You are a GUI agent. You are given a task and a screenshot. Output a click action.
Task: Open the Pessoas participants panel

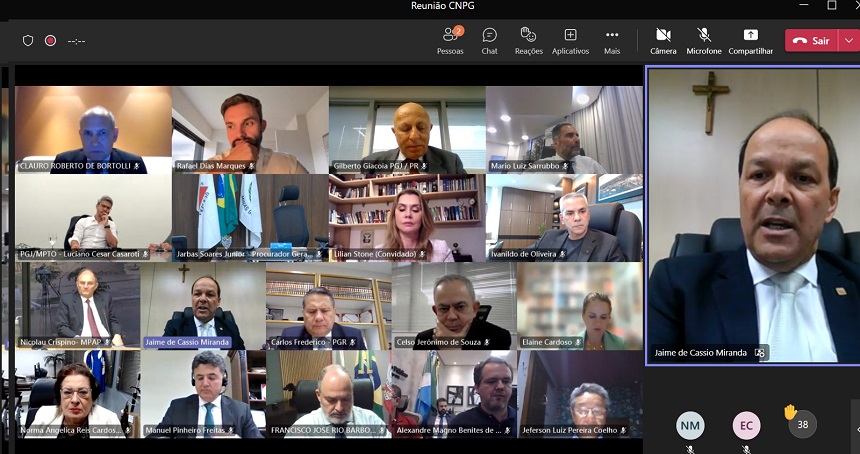(450, 40)
